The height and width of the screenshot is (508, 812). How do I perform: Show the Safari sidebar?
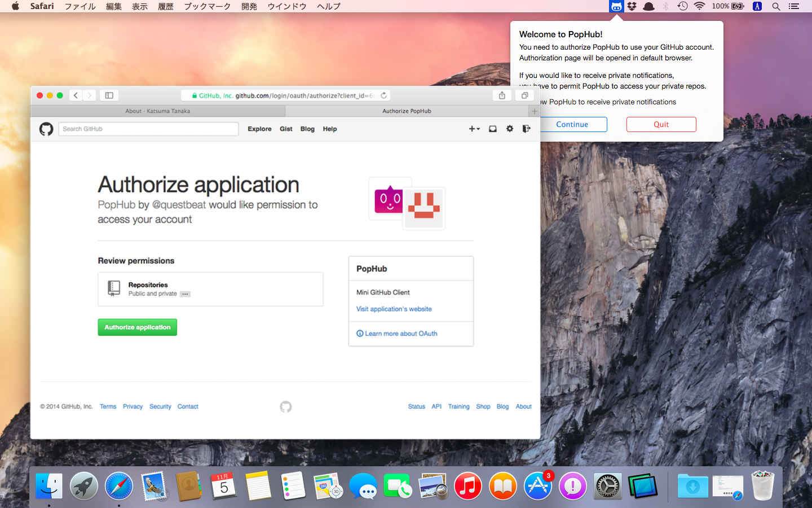click(x=109, y=95)
